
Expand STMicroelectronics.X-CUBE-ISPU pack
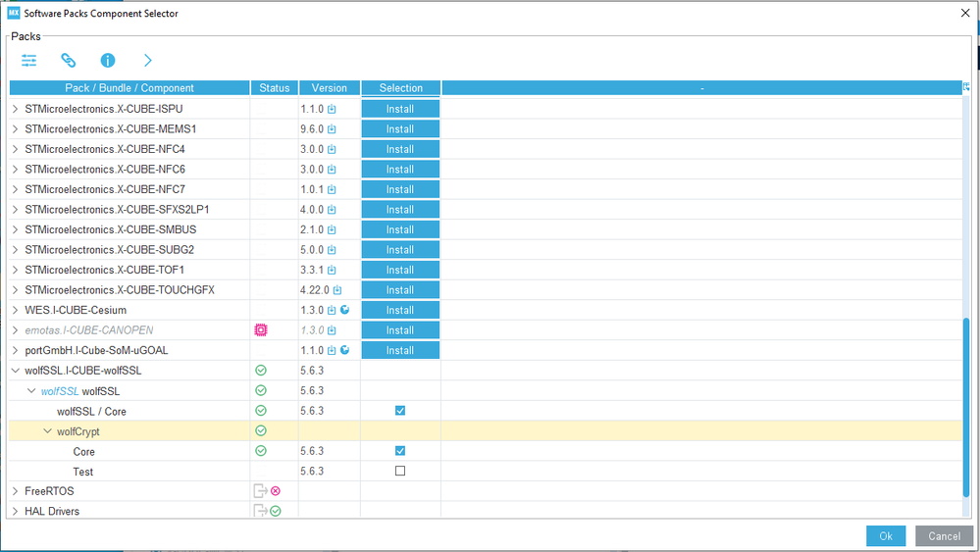[15, 109]
